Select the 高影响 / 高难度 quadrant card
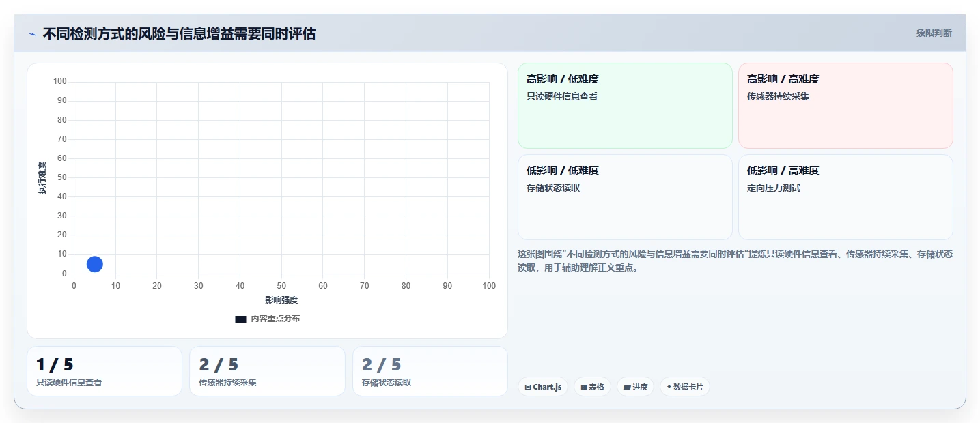 [845, 106]
